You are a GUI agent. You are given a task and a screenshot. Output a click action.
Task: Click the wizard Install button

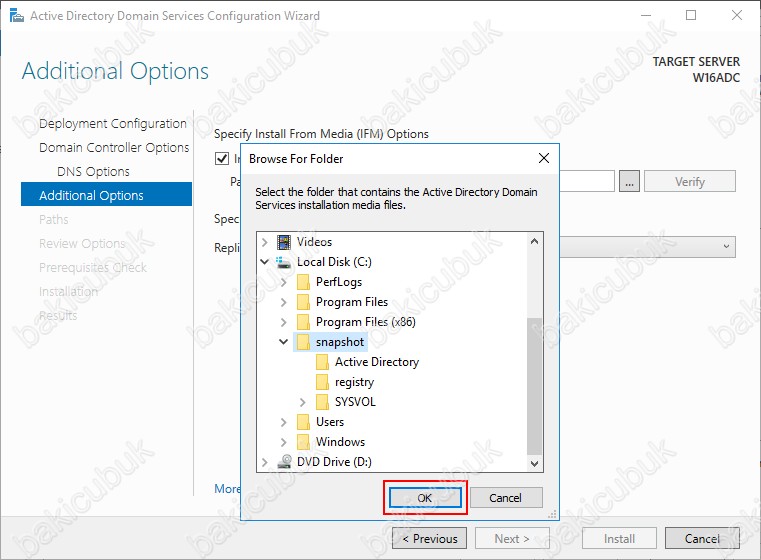click(x=619, y=539)
